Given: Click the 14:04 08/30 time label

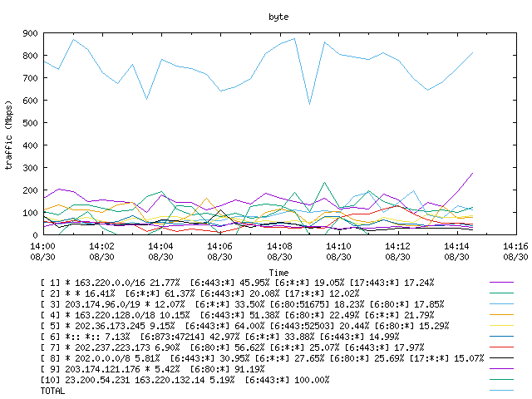Looking at the screenshot, I should (160, 251).
